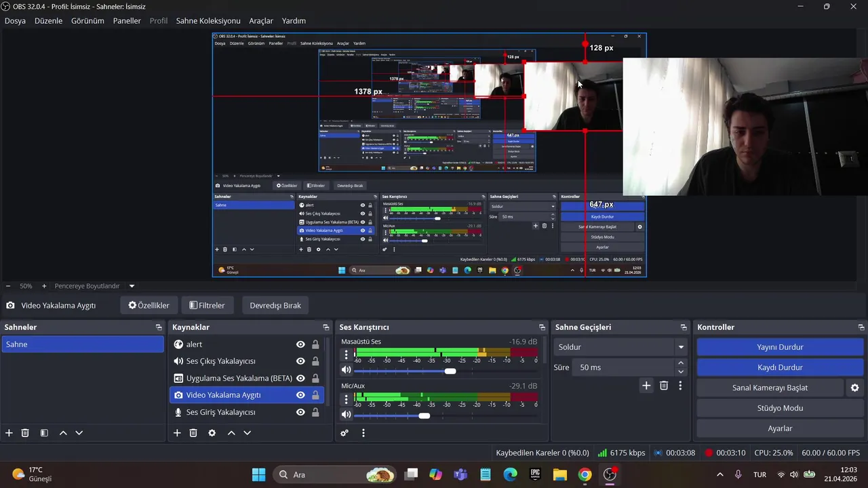The image size is (868, 488).
Task: Select the Sahne scene item
Action: [x=82, y=344]
